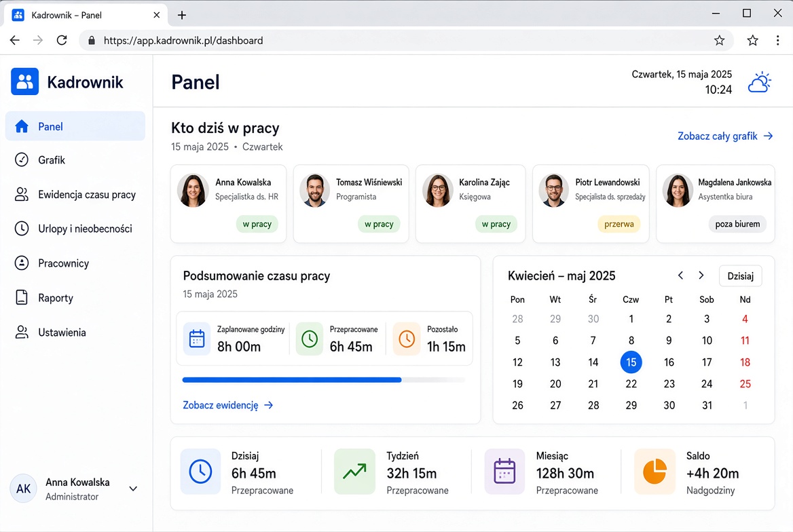Click the Ustawienia sidebar icon
The width and height of the screenshot is (793, 532).
coord(22,332)
